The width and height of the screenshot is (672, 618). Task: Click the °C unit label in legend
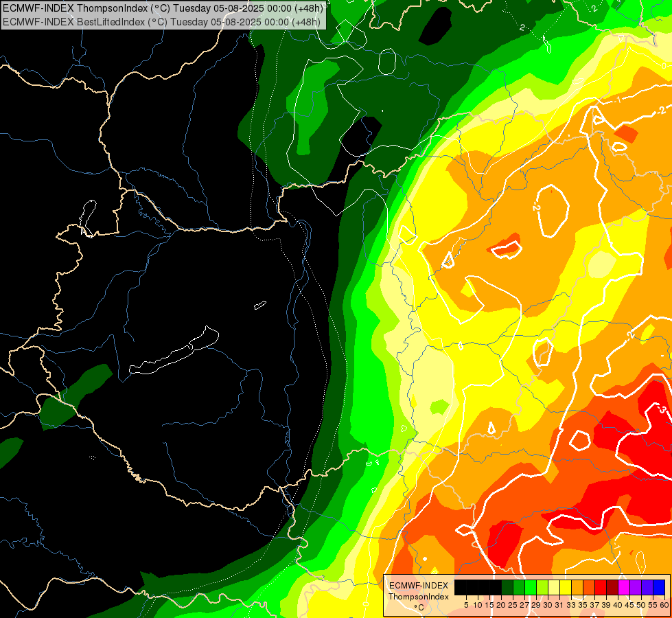click(x=419, y=608)
